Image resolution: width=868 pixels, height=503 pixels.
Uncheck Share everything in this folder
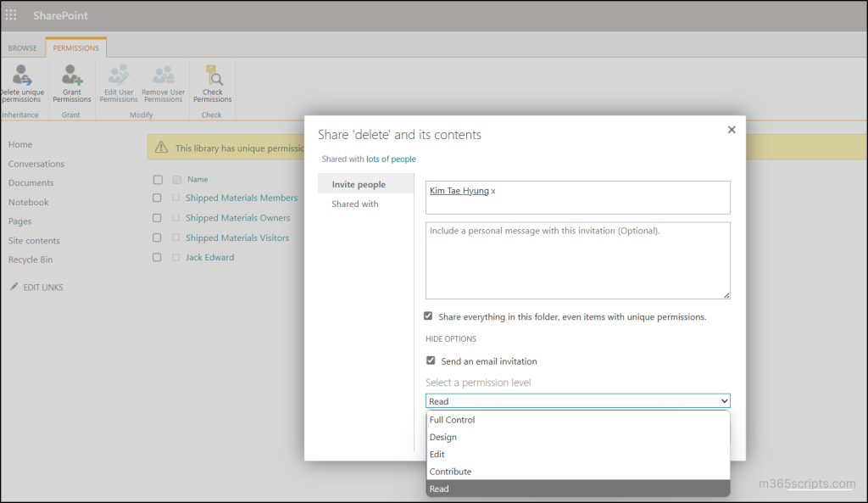430,316
